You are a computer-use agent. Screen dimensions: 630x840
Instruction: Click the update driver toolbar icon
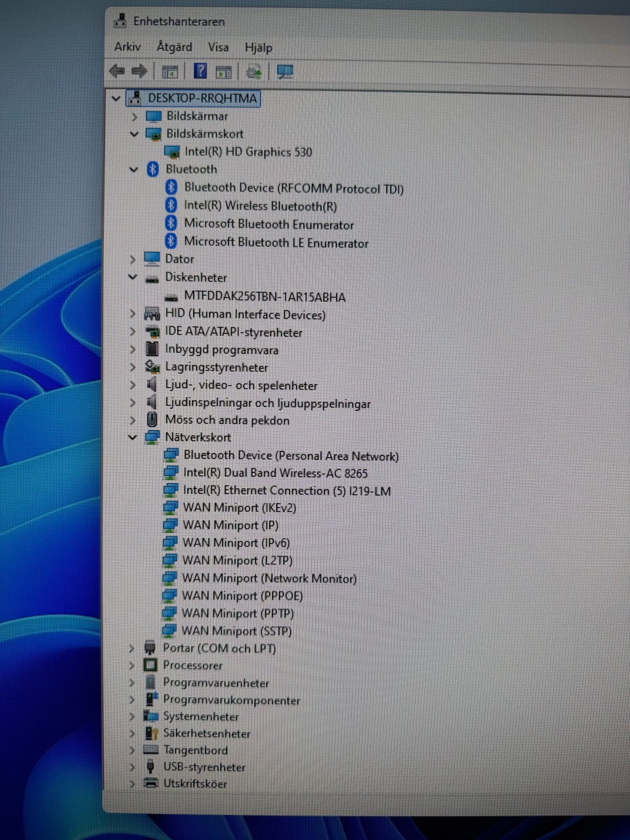click(x=253, y=72)
